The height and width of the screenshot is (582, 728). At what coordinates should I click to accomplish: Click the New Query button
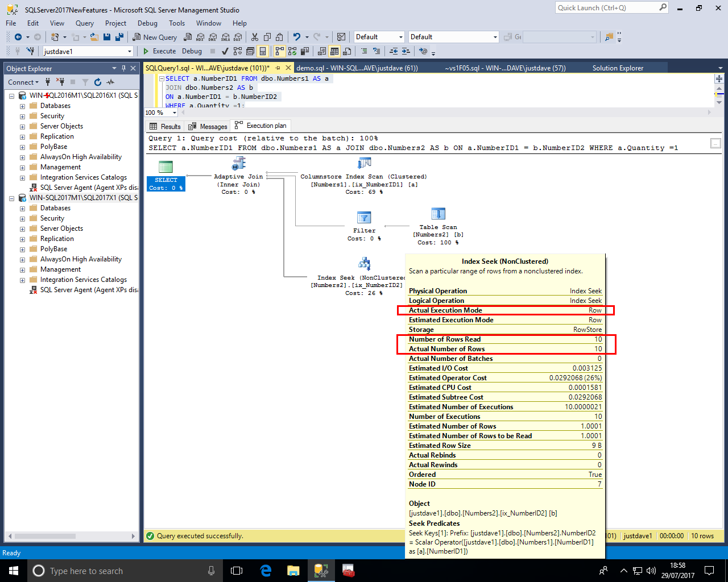click(155, 37)
